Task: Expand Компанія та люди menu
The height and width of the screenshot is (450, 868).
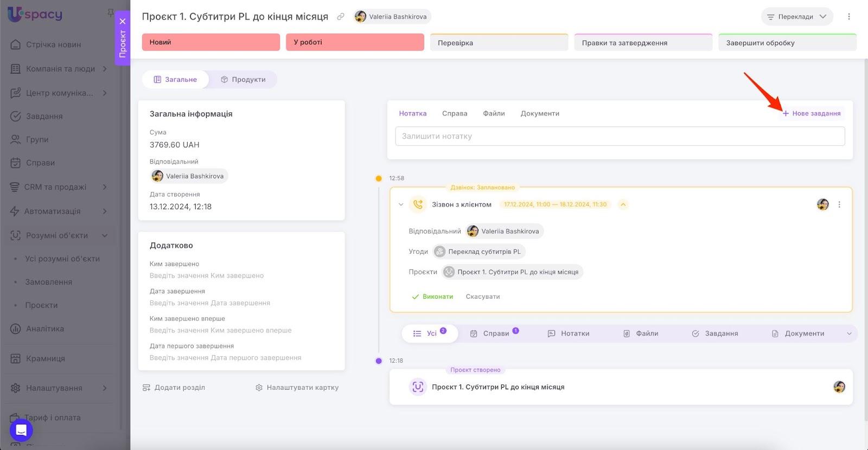Action: pos(59,69)
